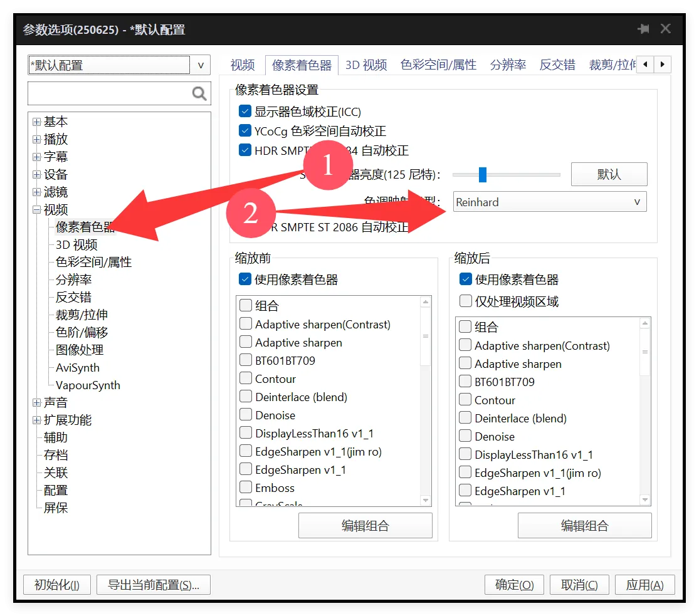Close the preferences dialog window
The width and height of the screenshot is (699, 616).
coord(666,29)
